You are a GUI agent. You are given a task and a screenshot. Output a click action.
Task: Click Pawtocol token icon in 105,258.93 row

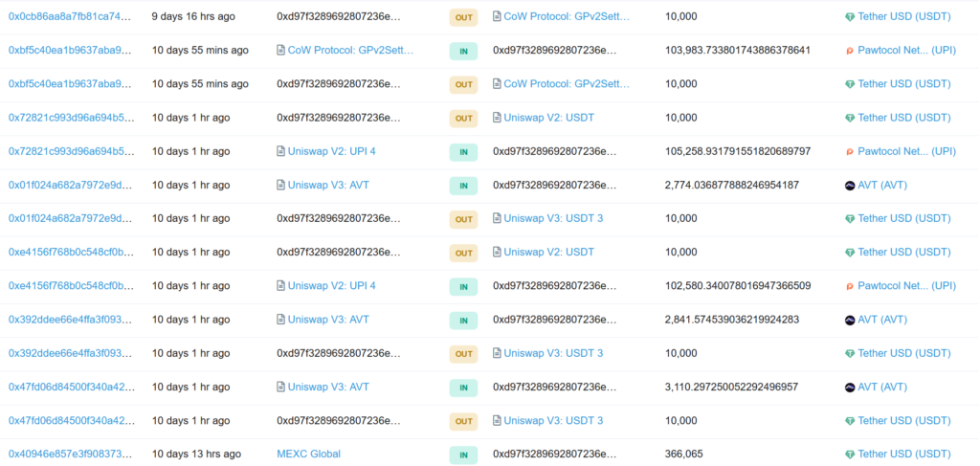(x=850, y=152)
